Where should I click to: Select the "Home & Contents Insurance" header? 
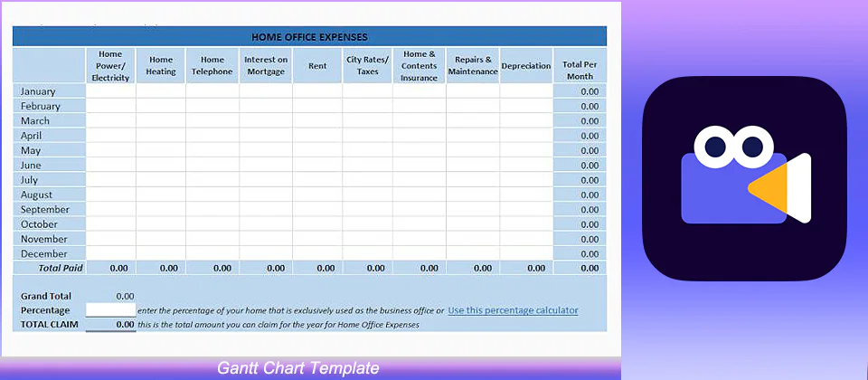[x=419, y=66]
